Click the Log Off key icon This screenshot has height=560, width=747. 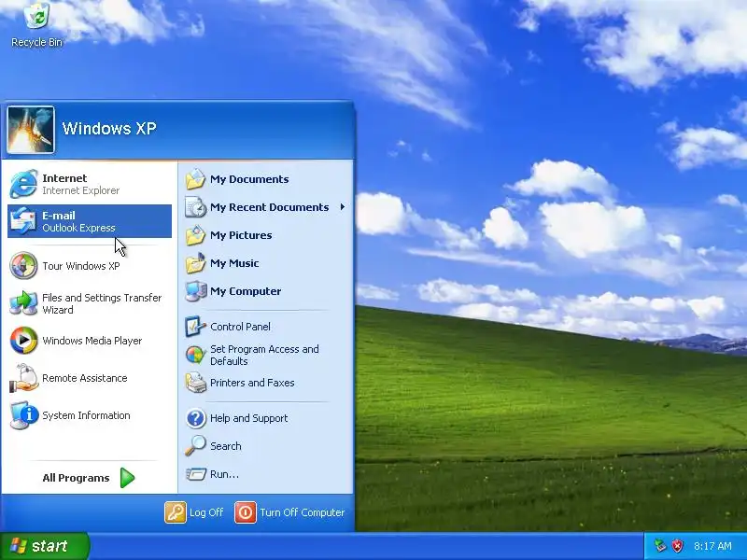click(x=176, y=512)
